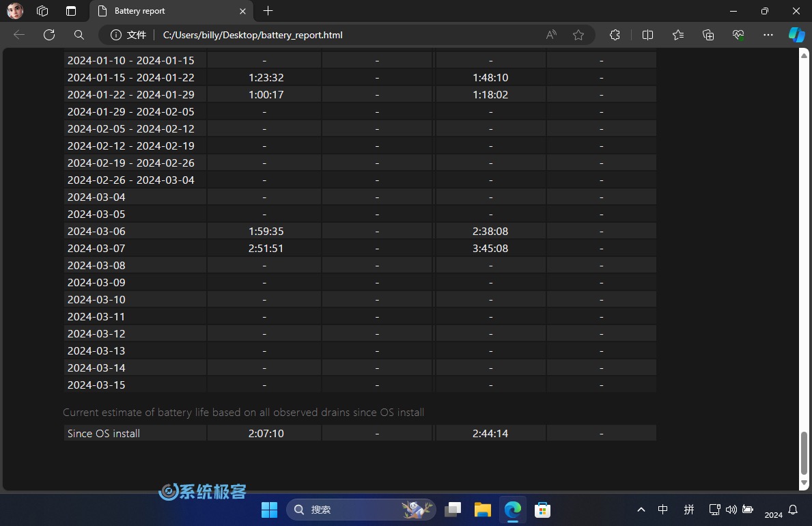Toggle split screen icon
Screen dimensions: 812x526
pos(647,35)
